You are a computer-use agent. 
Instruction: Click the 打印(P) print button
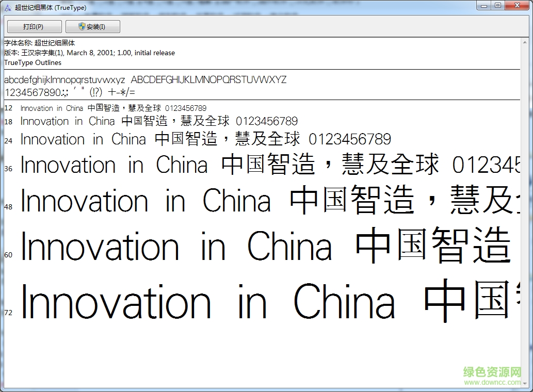click(x=35, y=26)
